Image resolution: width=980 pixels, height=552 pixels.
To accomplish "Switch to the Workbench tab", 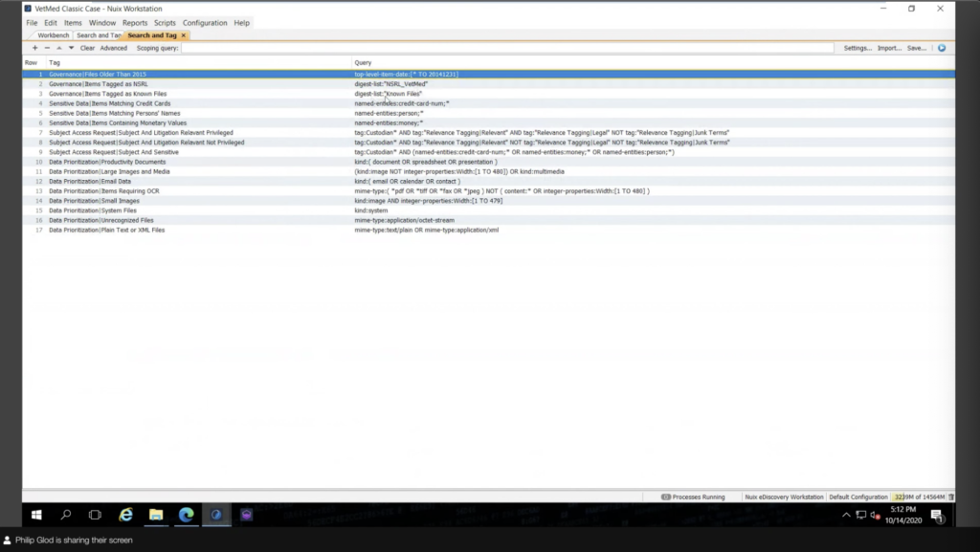I will pyautogui.click(x=54, y=35).
